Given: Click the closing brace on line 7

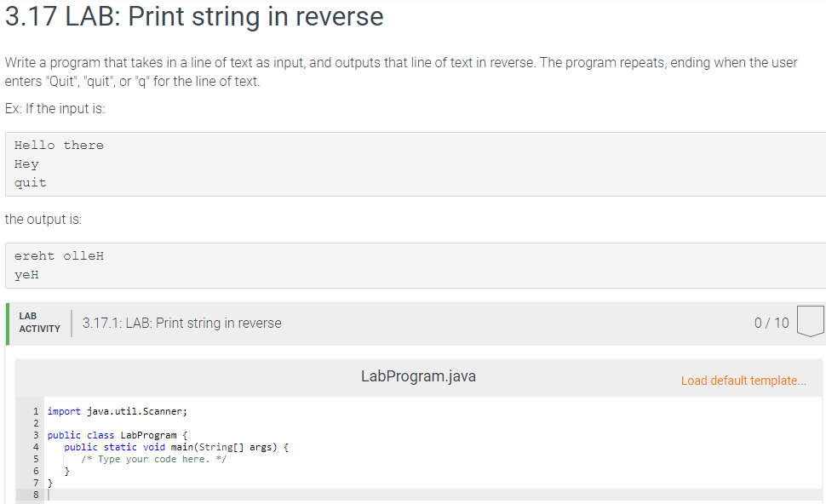Looking at the screenshot, I should [50, 483].
